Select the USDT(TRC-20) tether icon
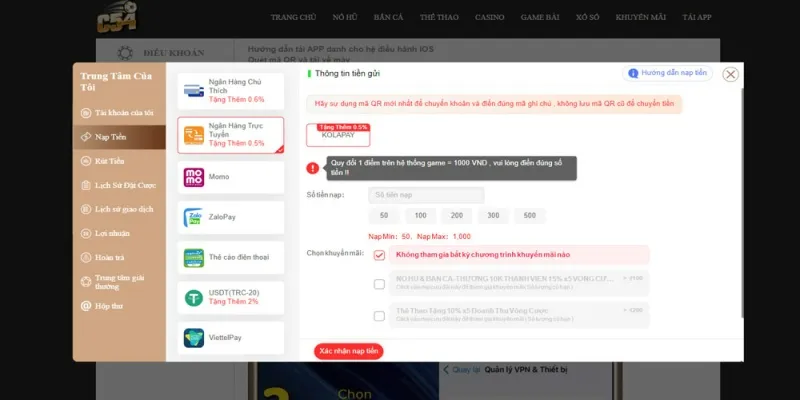Viewport: 800px width, 400px height. tap(194, 297)
